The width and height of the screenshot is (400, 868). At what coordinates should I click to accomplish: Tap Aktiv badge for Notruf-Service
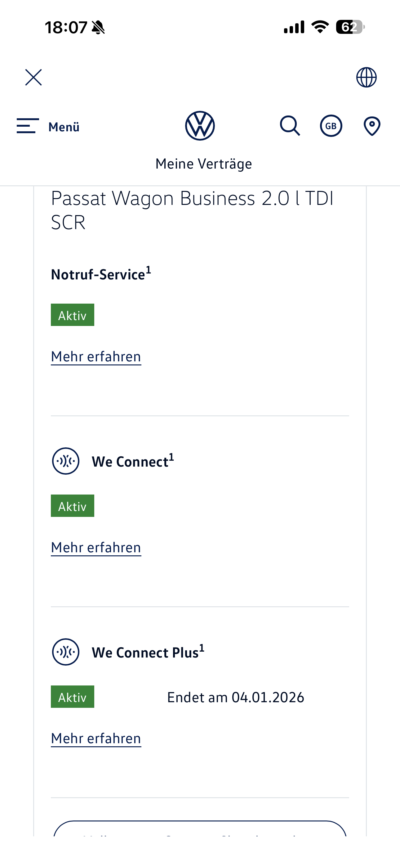(72, 315)
